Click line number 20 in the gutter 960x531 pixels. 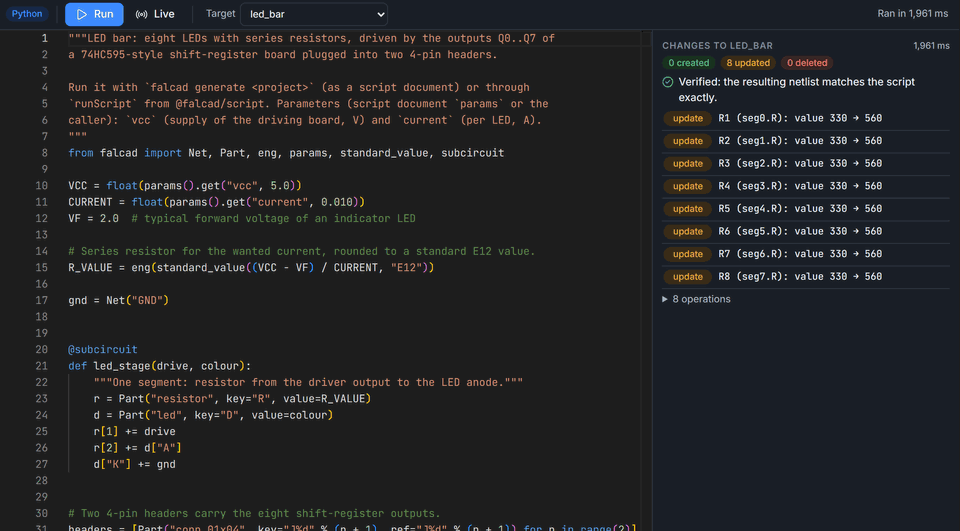click(x=41, y=350)
